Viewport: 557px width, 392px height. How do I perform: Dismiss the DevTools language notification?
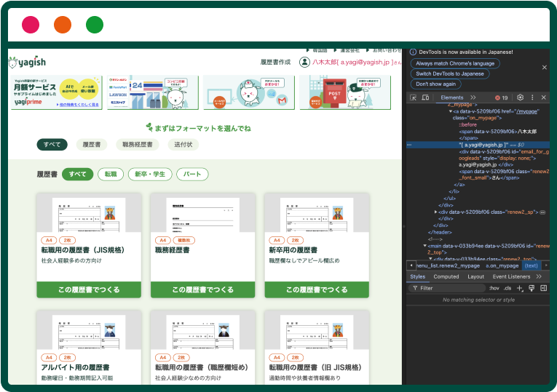click(544, 67)
